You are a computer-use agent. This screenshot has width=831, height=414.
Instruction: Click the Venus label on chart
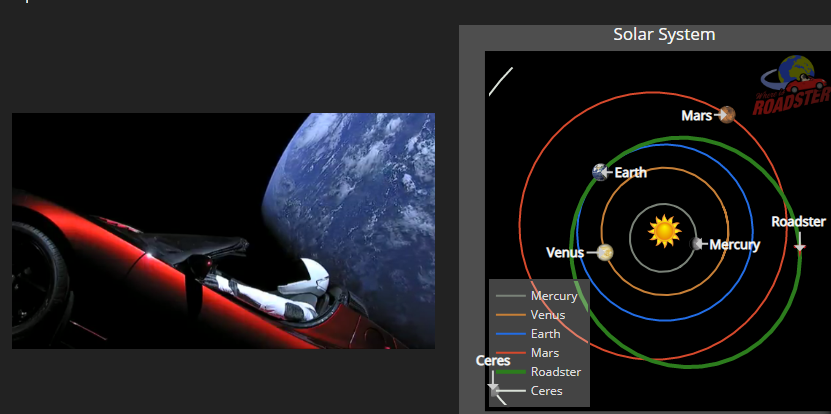(x=565, y=253)
